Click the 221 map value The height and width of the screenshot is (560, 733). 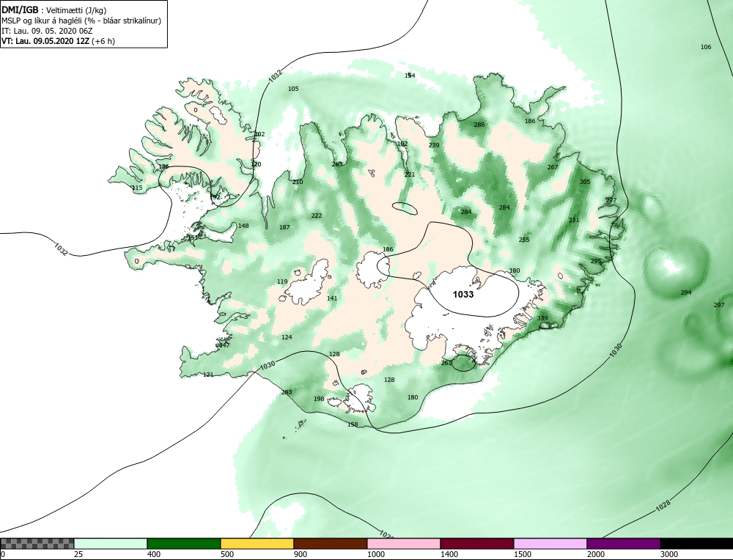click(410, 175)
